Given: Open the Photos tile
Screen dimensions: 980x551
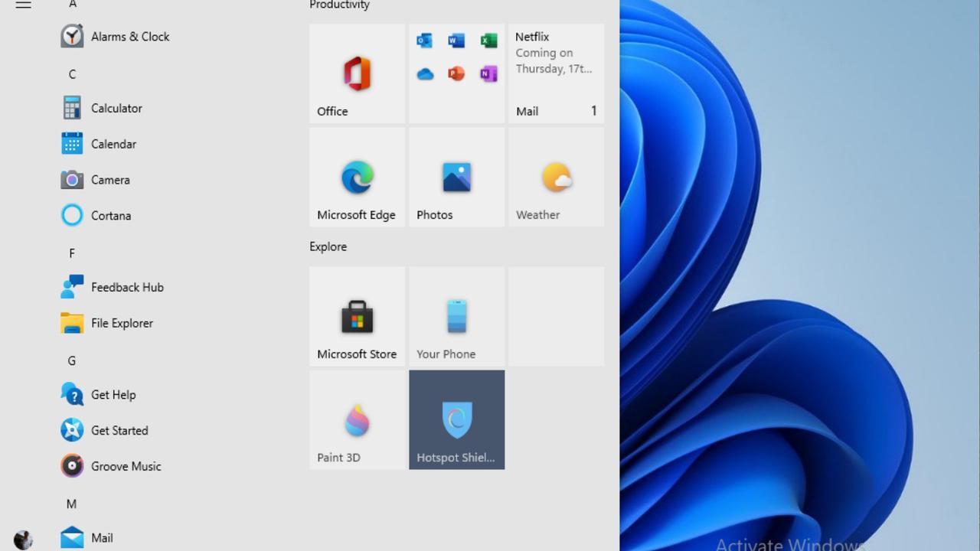Looking at the screenshot, I should pos(457,177).
